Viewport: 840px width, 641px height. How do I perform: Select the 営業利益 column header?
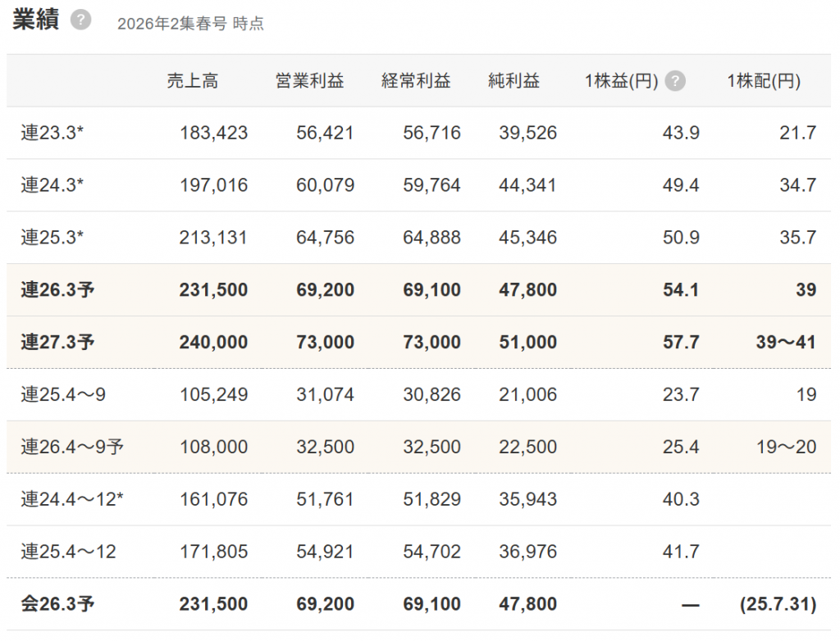(309, 81)
